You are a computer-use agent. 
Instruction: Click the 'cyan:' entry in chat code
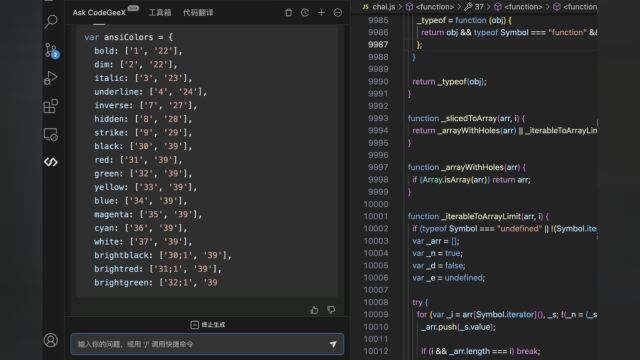(140, 228)
